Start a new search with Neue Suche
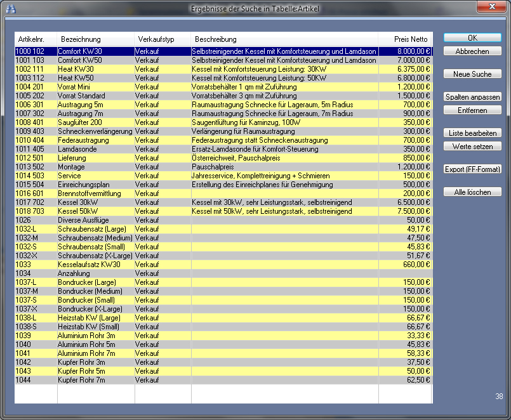The height and width of the screenshot is (420, 511). coord(472,74)
